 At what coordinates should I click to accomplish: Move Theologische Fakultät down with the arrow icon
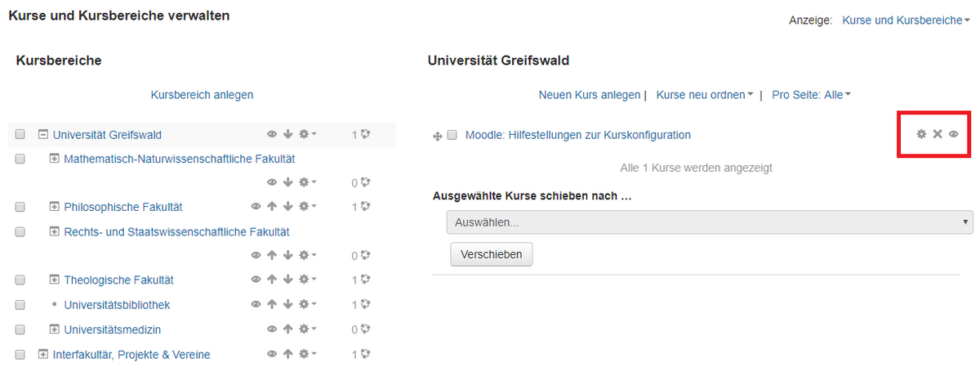click(x=287, y=280)
